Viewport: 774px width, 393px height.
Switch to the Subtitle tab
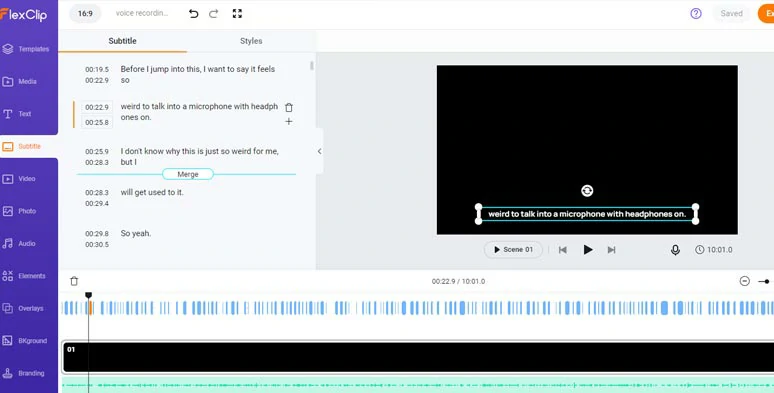pos(122,41)
